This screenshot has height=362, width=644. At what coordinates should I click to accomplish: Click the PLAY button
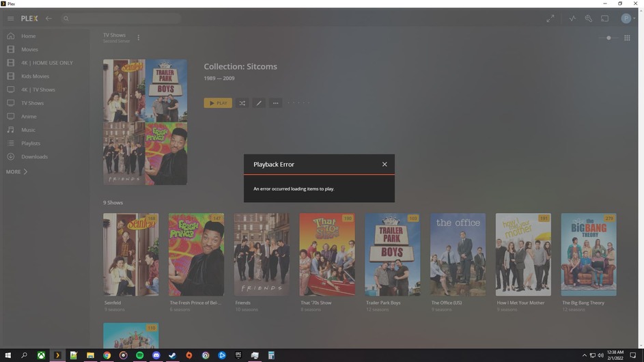[218, 103]
